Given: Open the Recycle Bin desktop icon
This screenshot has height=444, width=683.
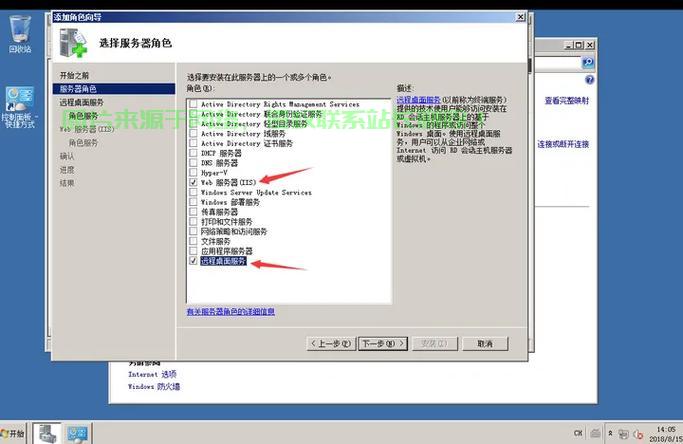Looking at the screenshot, I should (20, 34).
